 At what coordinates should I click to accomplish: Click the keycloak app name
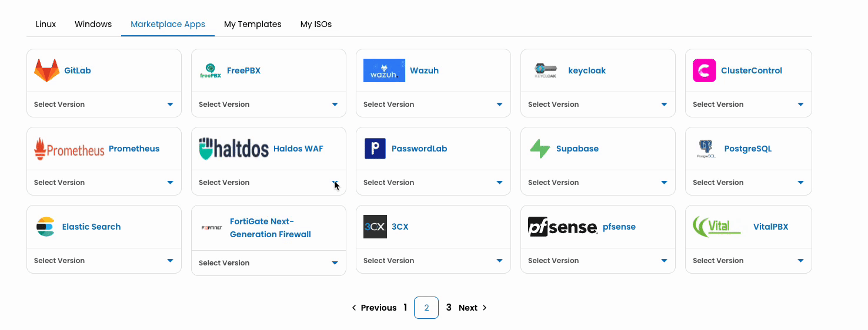click(587, 70)
